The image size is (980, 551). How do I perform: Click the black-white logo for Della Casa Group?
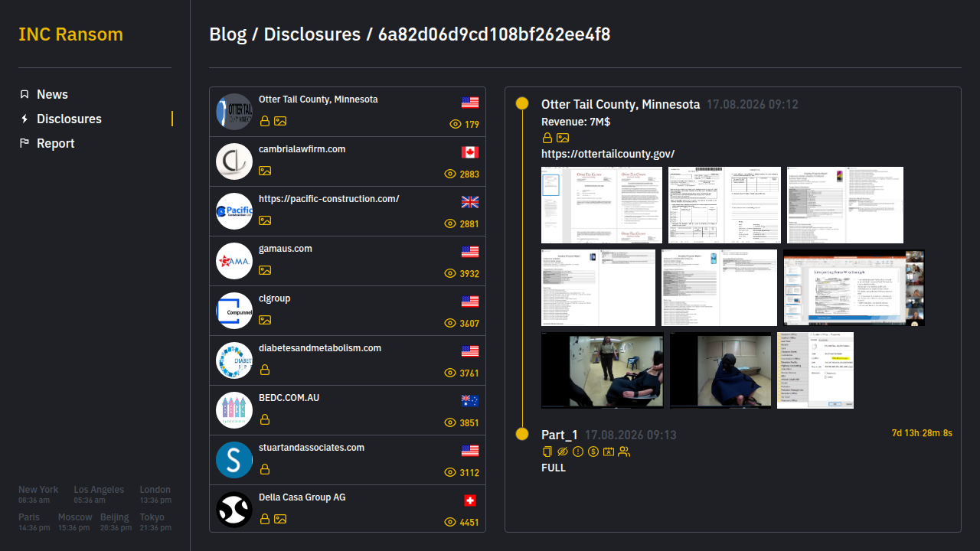[234, 510]
